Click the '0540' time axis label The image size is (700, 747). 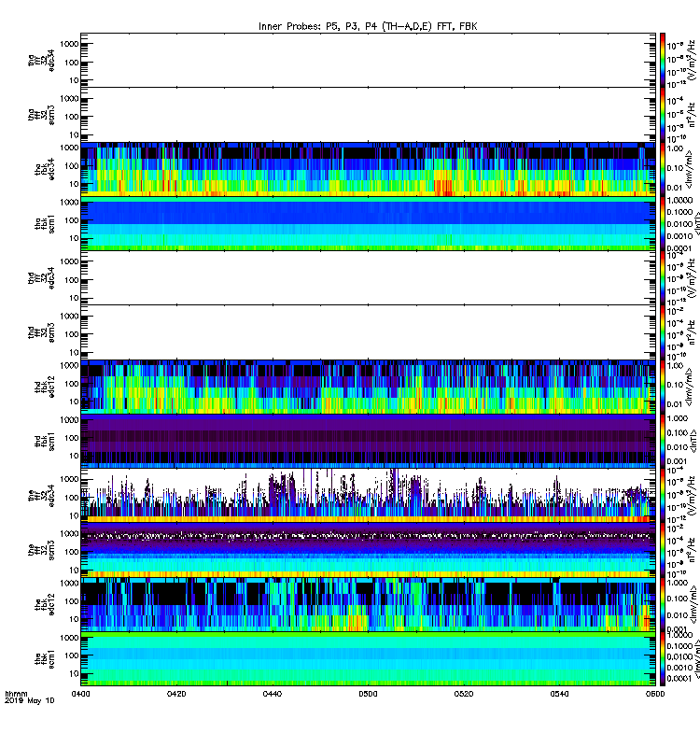point(559,694)
